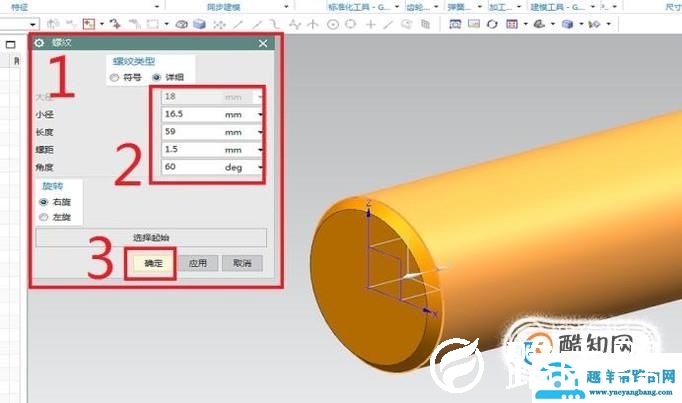Click the 长度 value field showing 59
Screen dimensions: 682x403
(190, 132)
